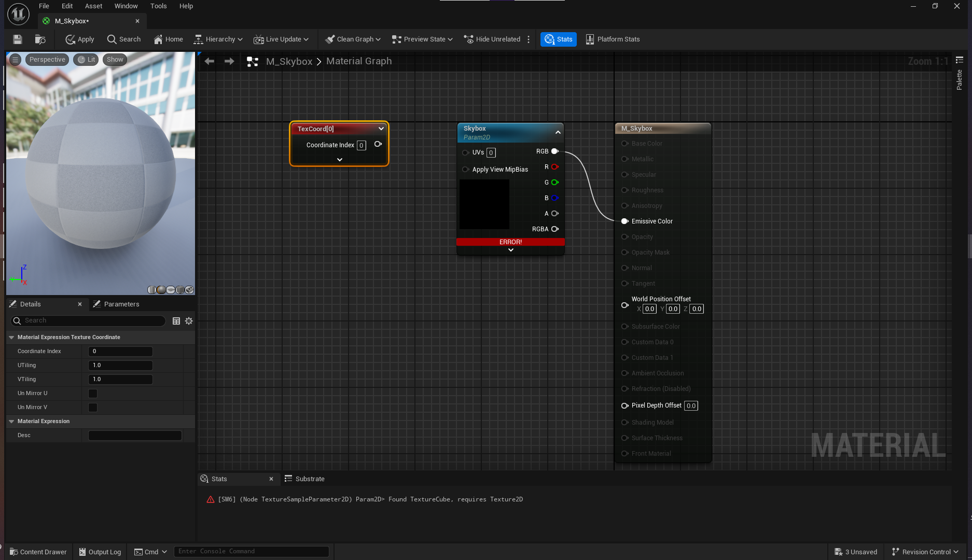The height and width of the screenshot is (560, 972).
Task: Click the Skybox node red R pin
Action: (x=555, y=167)
